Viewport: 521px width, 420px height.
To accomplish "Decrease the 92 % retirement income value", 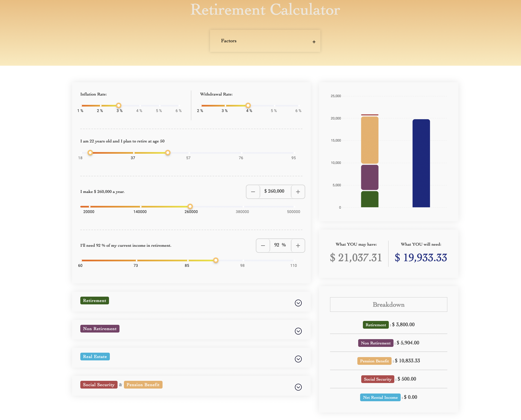I will [x=263, y=246].
